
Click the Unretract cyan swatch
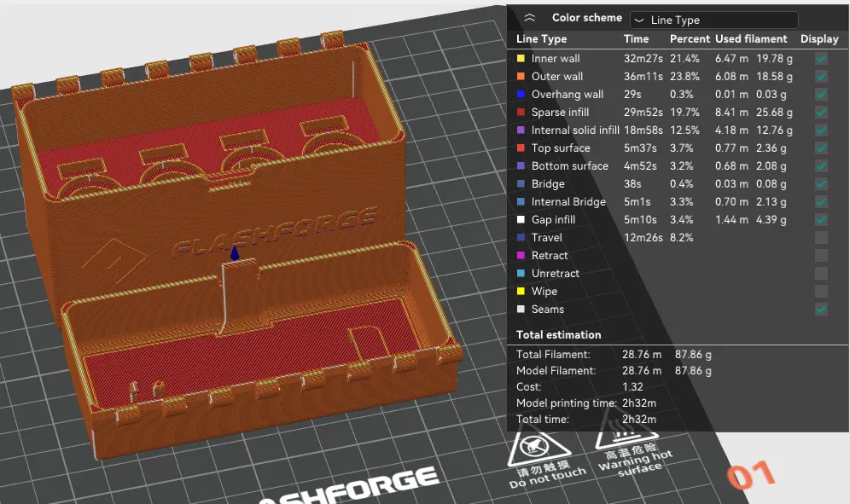tap(521, 273)
